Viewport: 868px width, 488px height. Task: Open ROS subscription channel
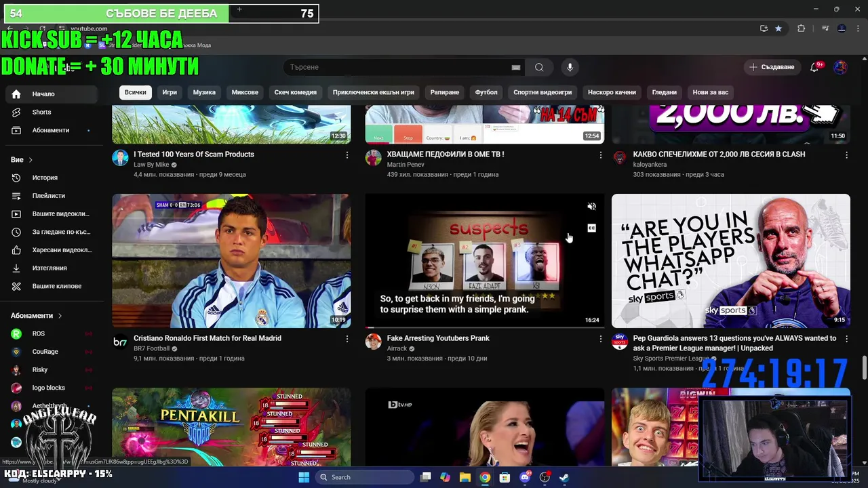pyautogui.click(x=52, y=333)
